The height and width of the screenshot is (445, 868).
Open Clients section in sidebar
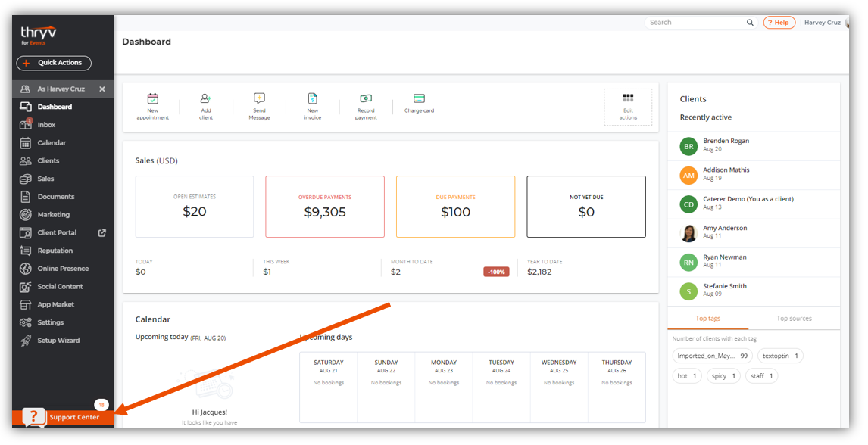tap(48, 161)
